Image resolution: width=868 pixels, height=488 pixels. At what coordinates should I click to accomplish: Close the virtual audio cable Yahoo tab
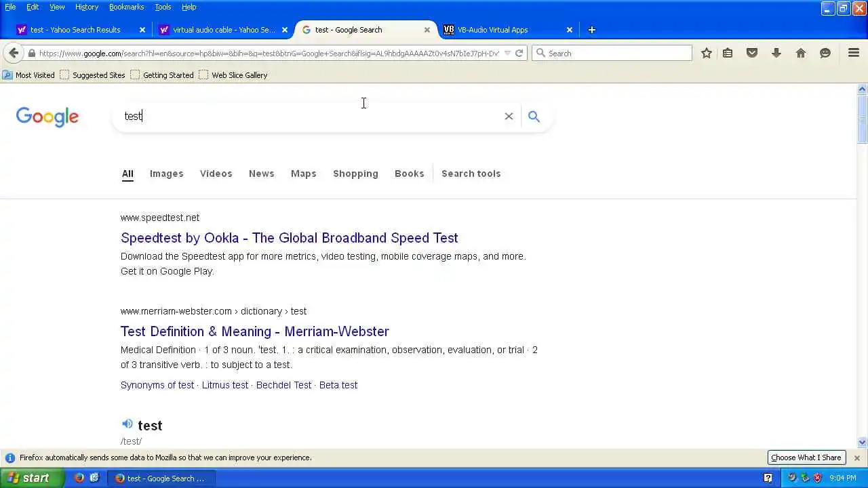click(285, 30)
